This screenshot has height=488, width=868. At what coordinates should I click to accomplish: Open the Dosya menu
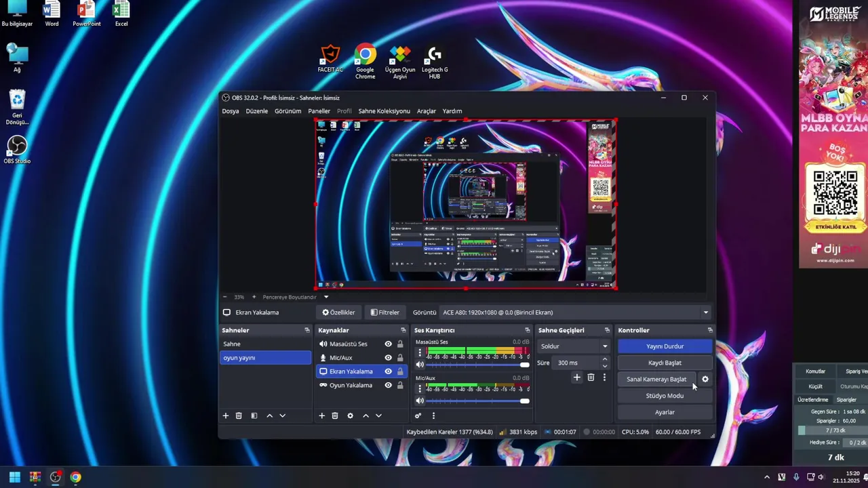pos(231,111)
